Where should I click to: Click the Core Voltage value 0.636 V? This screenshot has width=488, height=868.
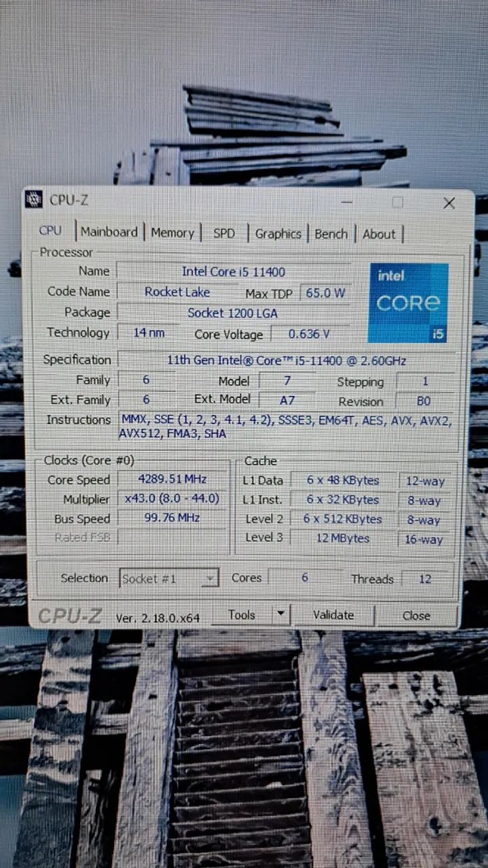pyautogui.click(x=310, y=334)
